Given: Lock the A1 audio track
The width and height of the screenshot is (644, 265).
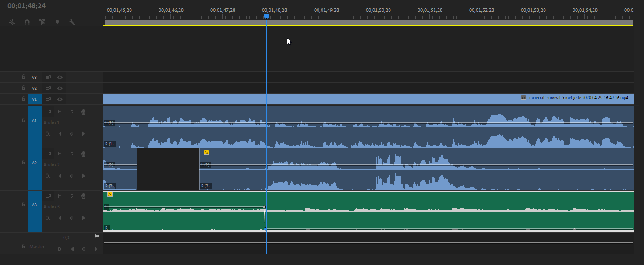Looking at the screenshot, I should (x=24, y=120).
